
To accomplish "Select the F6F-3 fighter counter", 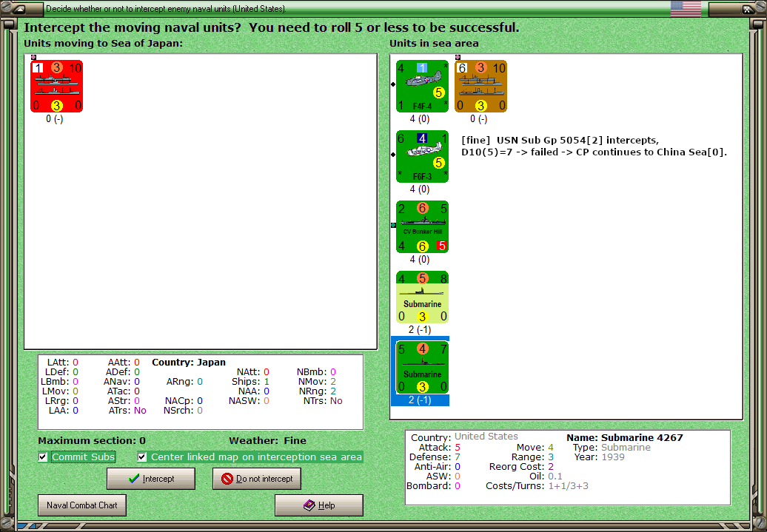I will click(422, 156).
